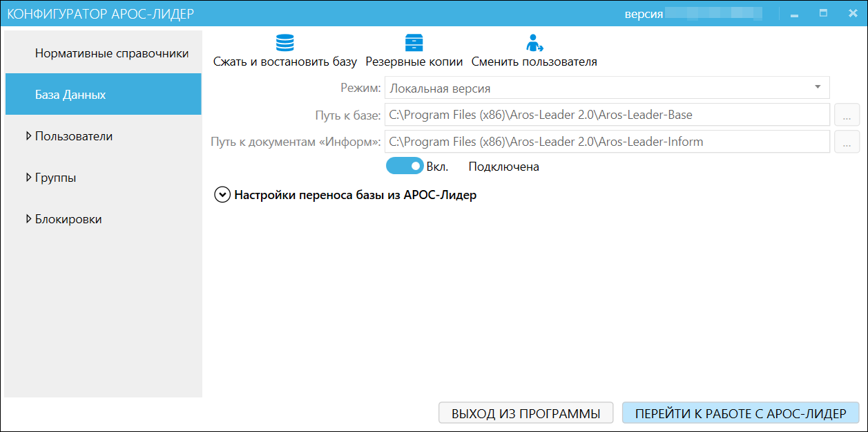This screenshot has height=432, width=868.
Task: Close the КОНФИГУРАТОР АРОС-ЛИДЕР window
Action: tap(852, 13)
